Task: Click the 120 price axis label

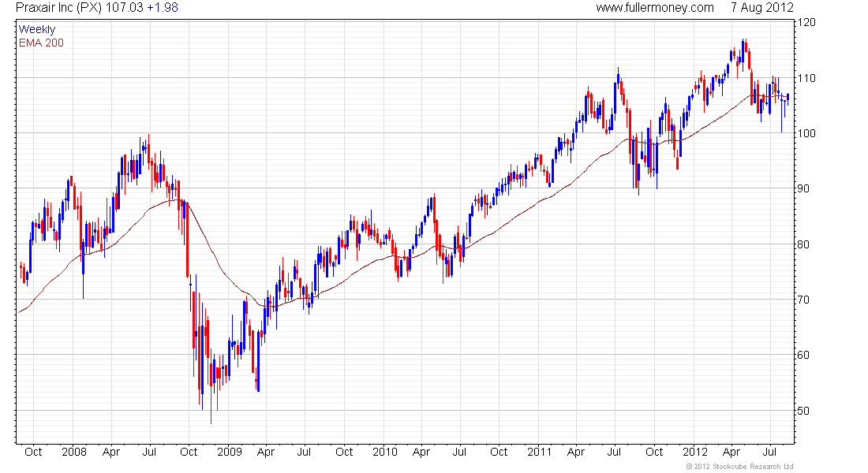Action: [x=806, y=23]
